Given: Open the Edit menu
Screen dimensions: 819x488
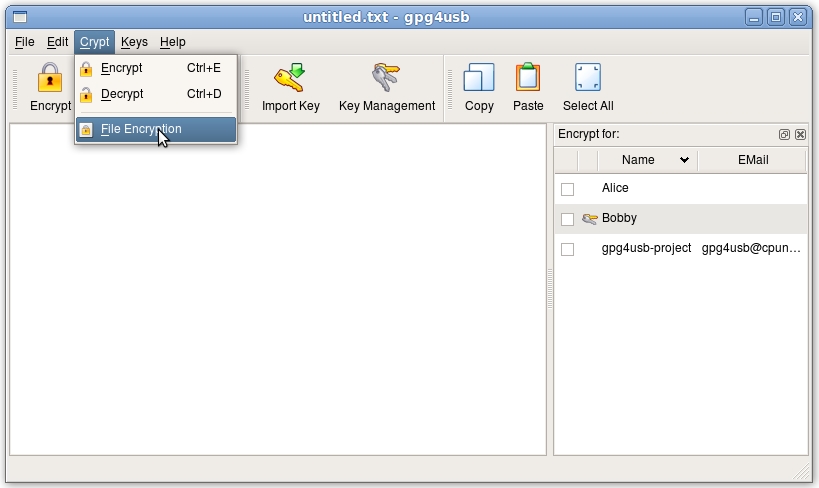Looking at the screenshot, I should [x=57, y=42].
